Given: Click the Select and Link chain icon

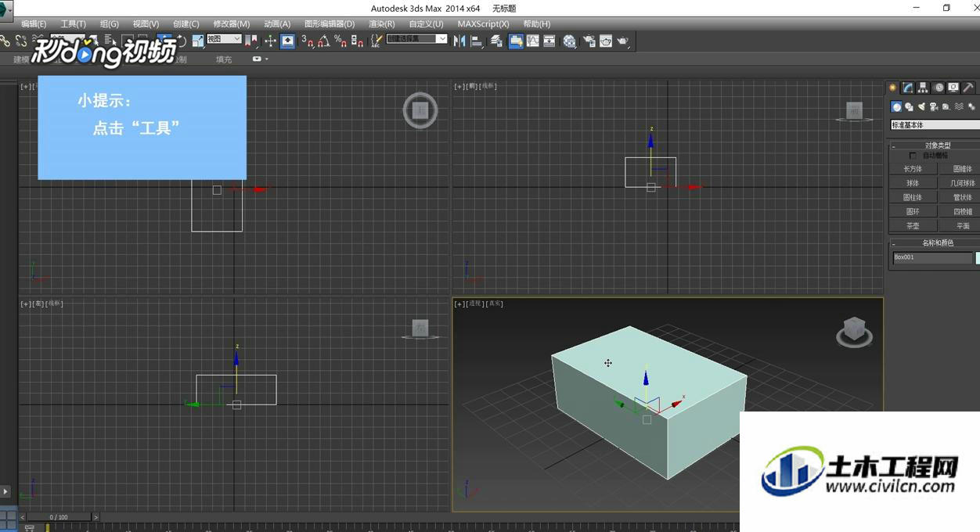Looking at the screenshot, I should click(5, 41).
